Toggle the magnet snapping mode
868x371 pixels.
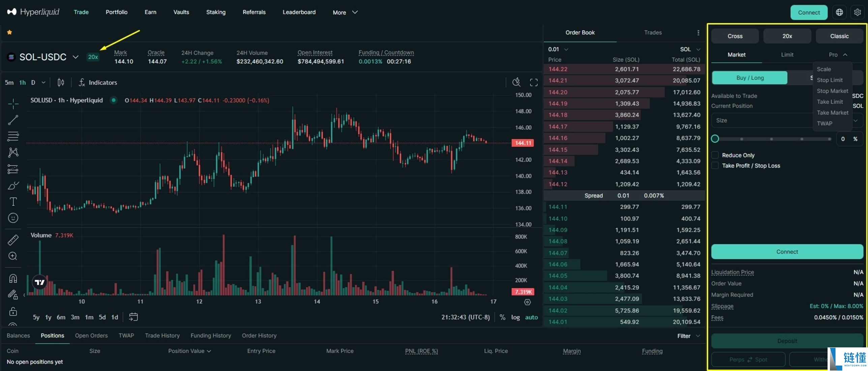point(13,278)
